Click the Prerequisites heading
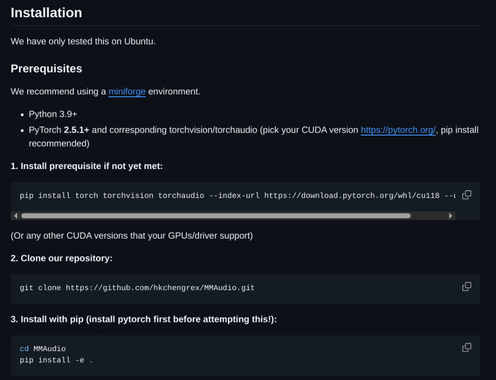 46,69
